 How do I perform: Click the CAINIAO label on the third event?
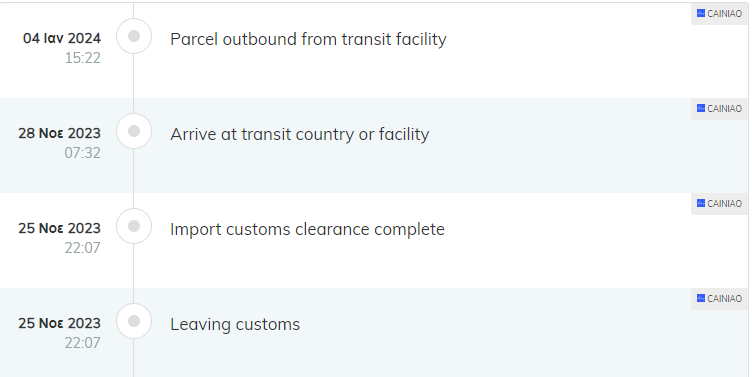point(725,204)
